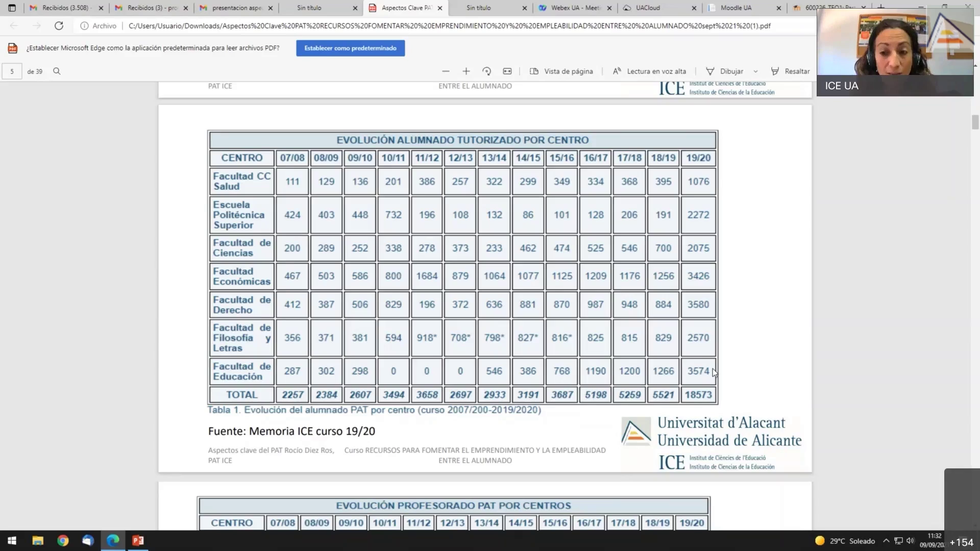Viewport: 980px width, 551px height.
Task: Select the Resaltar highlight tool
Action: [x=790, y=71]
